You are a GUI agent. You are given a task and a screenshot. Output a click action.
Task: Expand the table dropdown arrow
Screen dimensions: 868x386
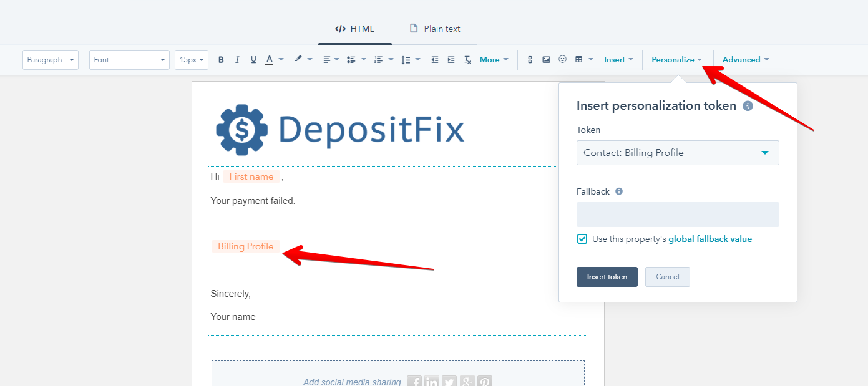pos(590,60)
